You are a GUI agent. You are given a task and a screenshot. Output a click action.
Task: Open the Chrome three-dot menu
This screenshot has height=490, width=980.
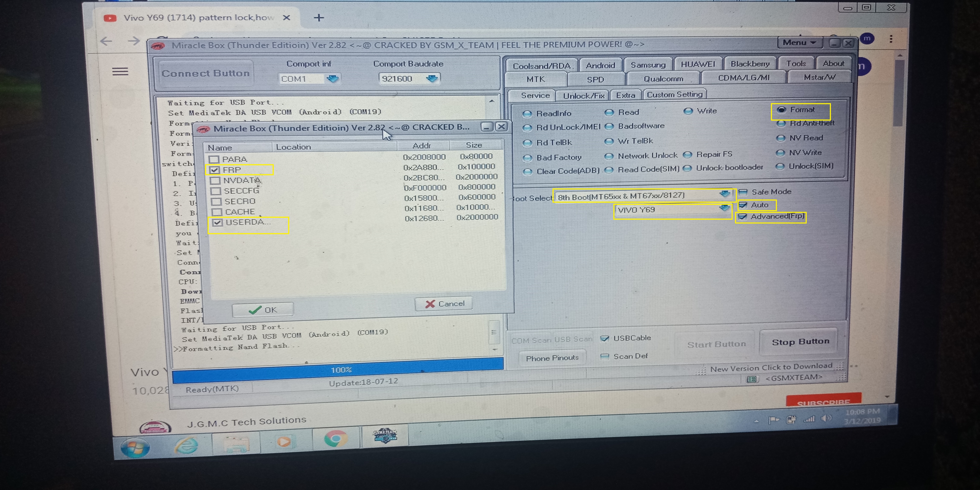click(891, 39)
